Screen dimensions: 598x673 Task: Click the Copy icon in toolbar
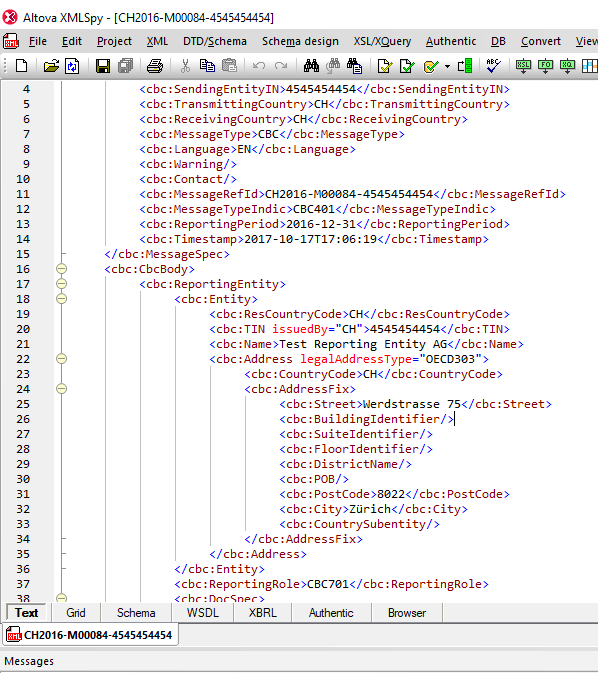207,66
